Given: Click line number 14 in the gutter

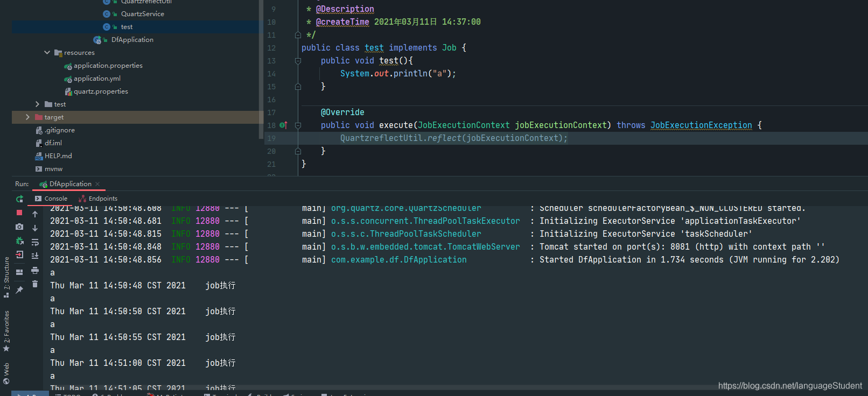Looking at the screenshot, I should 271,74.
